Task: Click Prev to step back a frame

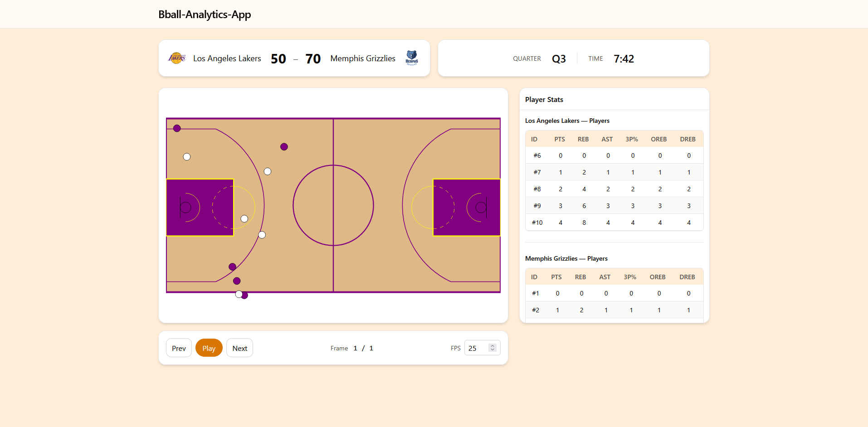Action: click(178, 348)
